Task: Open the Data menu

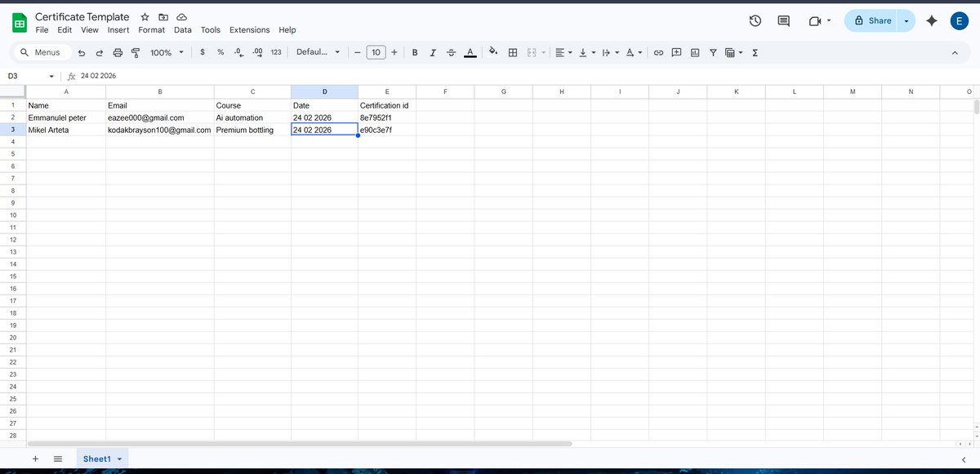Action: (183, 30)
